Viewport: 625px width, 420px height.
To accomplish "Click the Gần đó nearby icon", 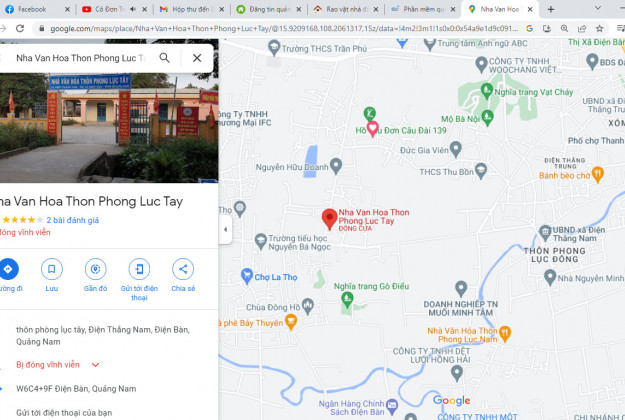I will [95, 269].
